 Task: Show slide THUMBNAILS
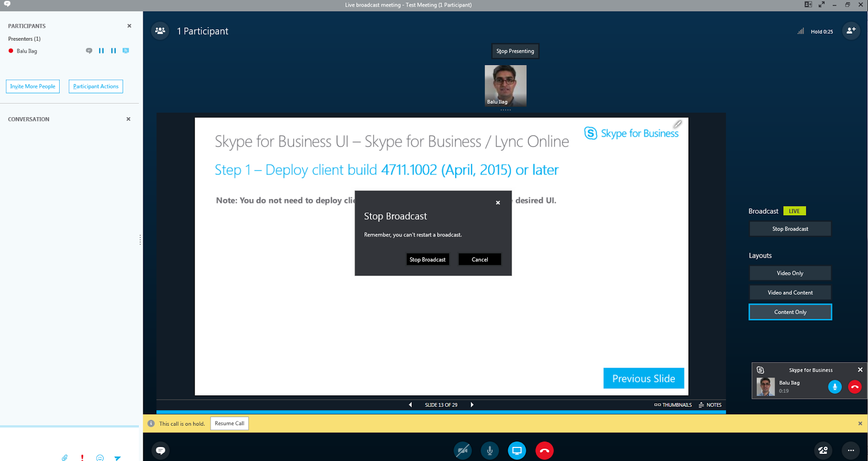point(673,405)
